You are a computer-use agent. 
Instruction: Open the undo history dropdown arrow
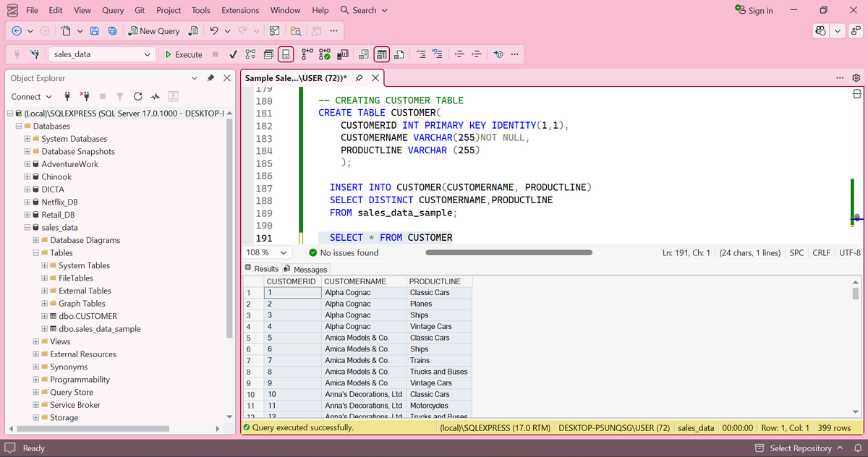tap(227, 31)
